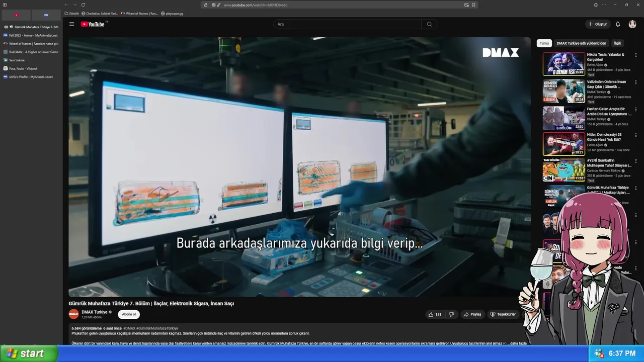Open the Oluştur create button
The height and width of the screenshot is (362, 644).
click(x=598, y=24)
